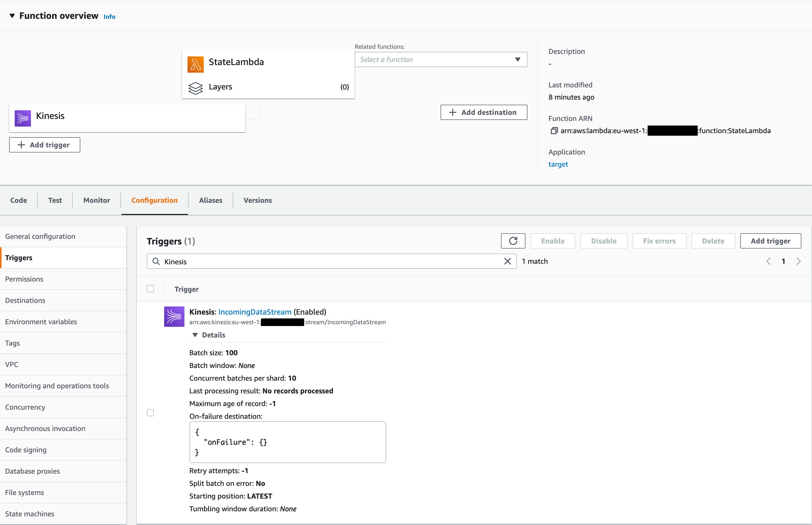This screenshot has width=812, height=525.
Task: Click 'Starting position: LATEST' text
Action: click(x=231, y=496)
